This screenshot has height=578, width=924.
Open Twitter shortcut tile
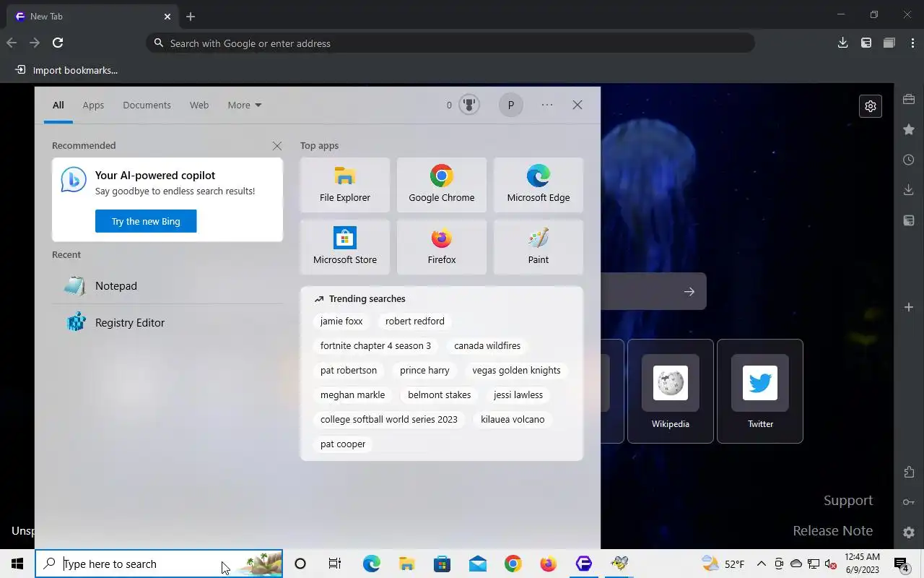pyautogui.click(x=760, y=391)
